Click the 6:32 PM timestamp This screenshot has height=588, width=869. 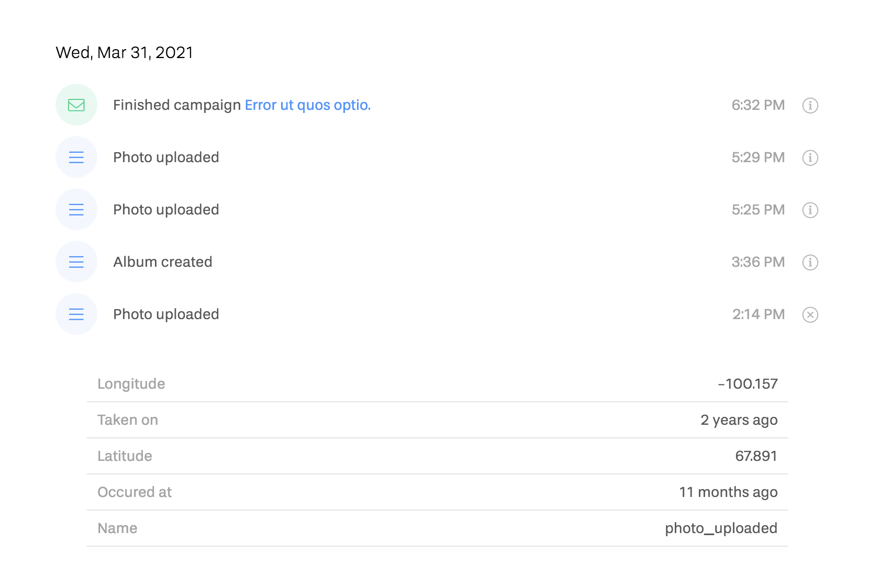757,105
